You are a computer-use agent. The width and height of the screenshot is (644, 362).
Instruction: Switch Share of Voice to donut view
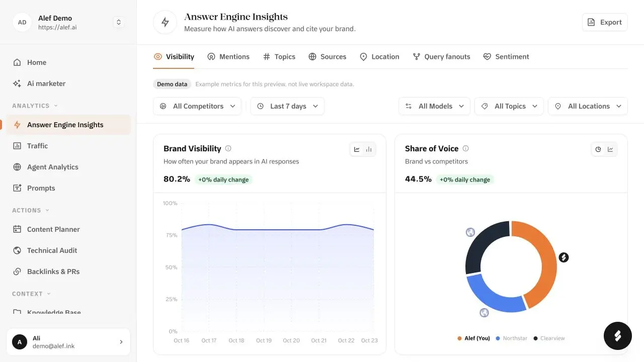click(598, 149)
